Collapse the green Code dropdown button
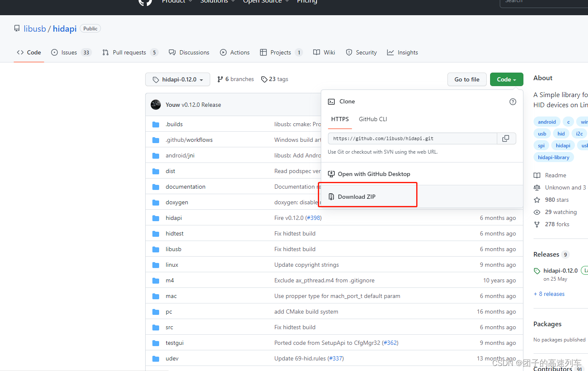Image resolution: width=588 pixels, height=371 pixels. (507, 79)
